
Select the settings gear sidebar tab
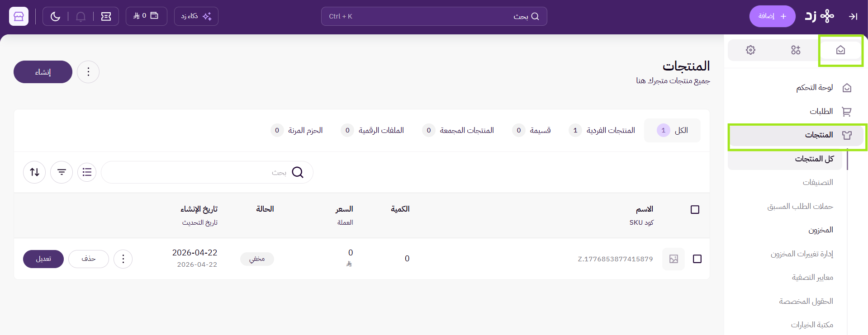[x=750, y=50]
